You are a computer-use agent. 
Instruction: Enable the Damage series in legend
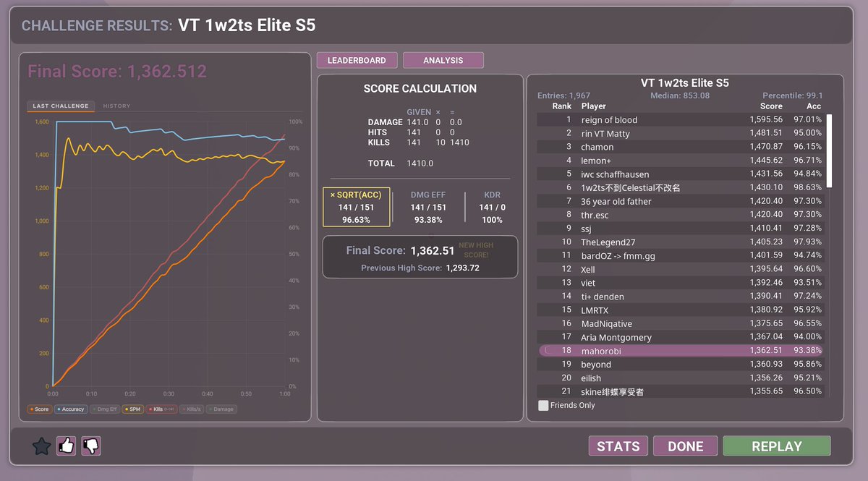[x=221, y=409]
